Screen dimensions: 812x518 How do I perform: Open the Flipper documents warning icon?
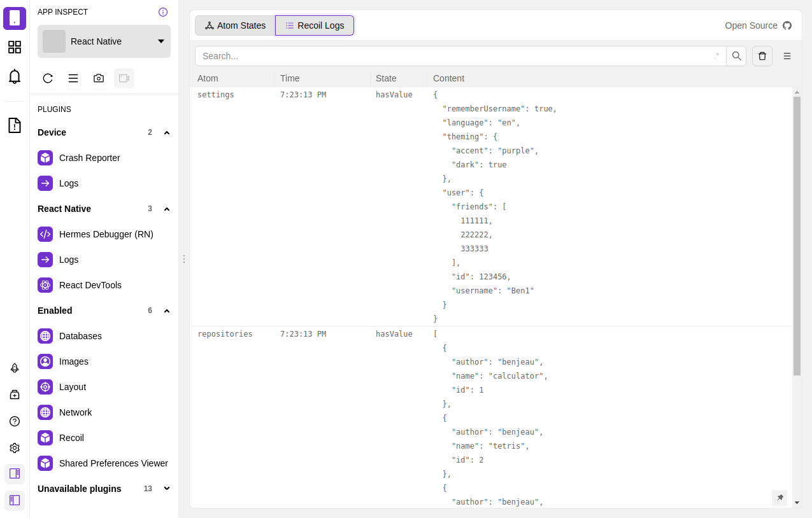(15, 125)
